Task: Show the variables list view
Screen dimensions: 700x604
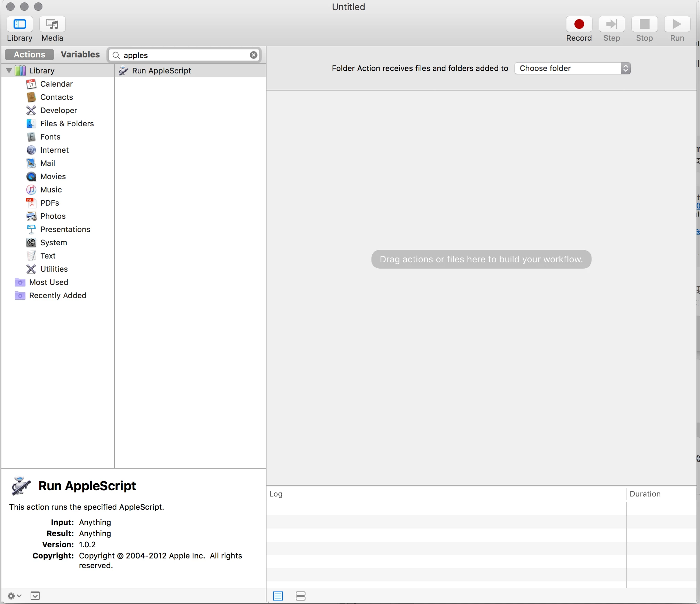Action: coord(300,596)
